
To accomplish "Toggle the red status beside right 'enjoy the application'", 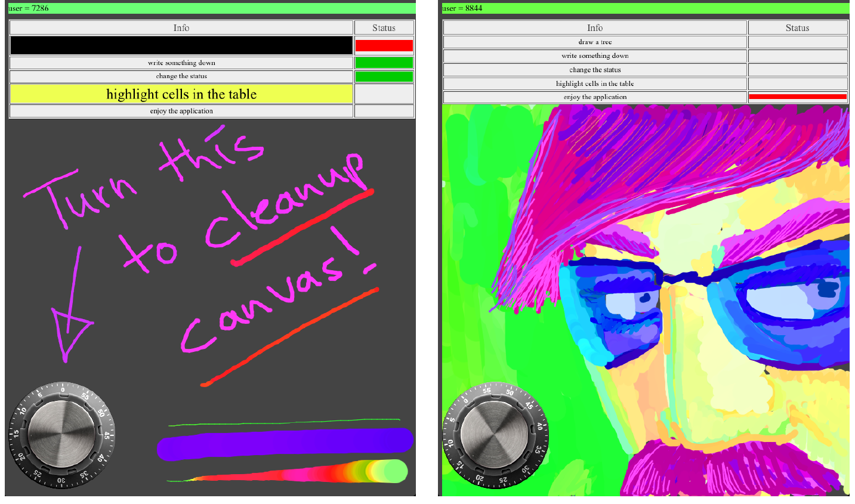I will [797, 97].
